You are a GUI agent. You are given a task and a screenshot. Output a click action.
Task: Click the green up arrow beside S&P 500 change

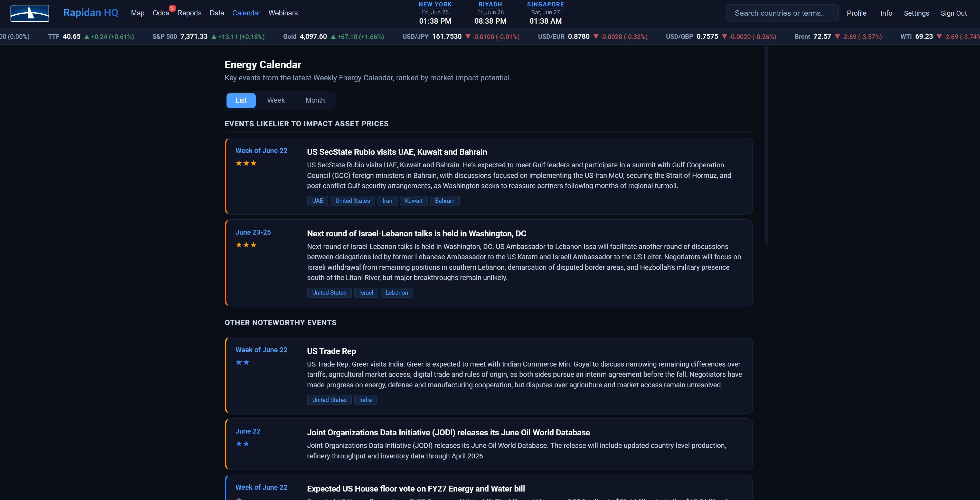tap(214, 37)
